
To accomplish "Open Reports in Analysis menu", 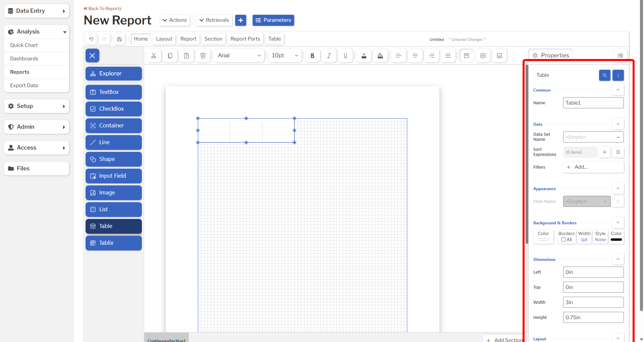I will 20,72.
